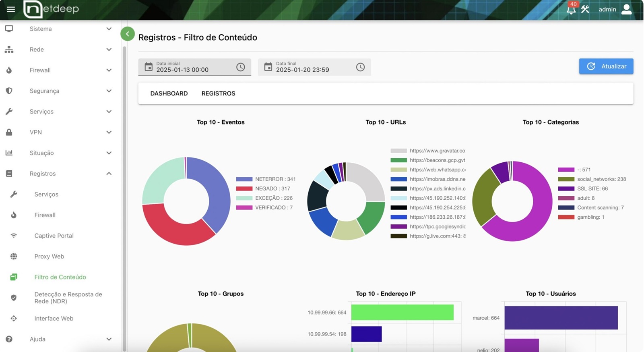Expand the Situação menu chevron
The image size is (644, 352).
(x=109, y=153)
